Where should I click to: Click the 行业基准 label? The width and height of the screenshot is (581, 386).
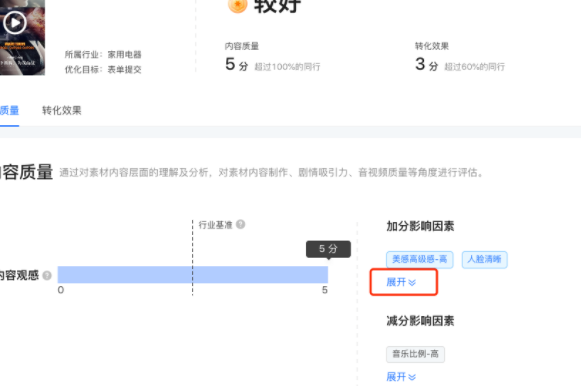(215, 225)
